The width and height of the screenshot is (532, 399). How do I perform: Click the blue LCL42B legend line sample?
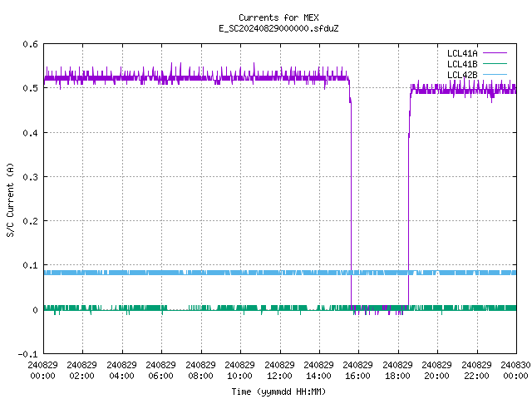pyautogui.click(x=495, y=74)
